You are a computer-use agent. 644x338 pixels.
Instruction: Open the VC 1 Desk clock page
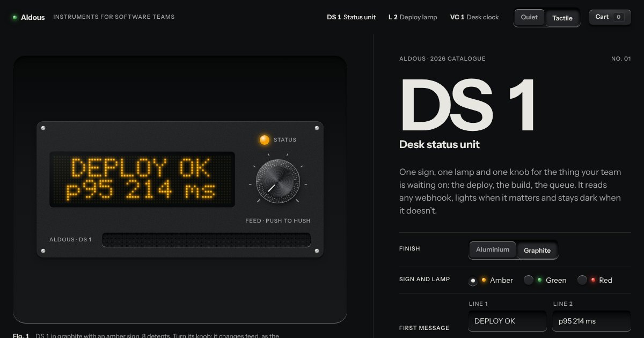click(474, 17)
